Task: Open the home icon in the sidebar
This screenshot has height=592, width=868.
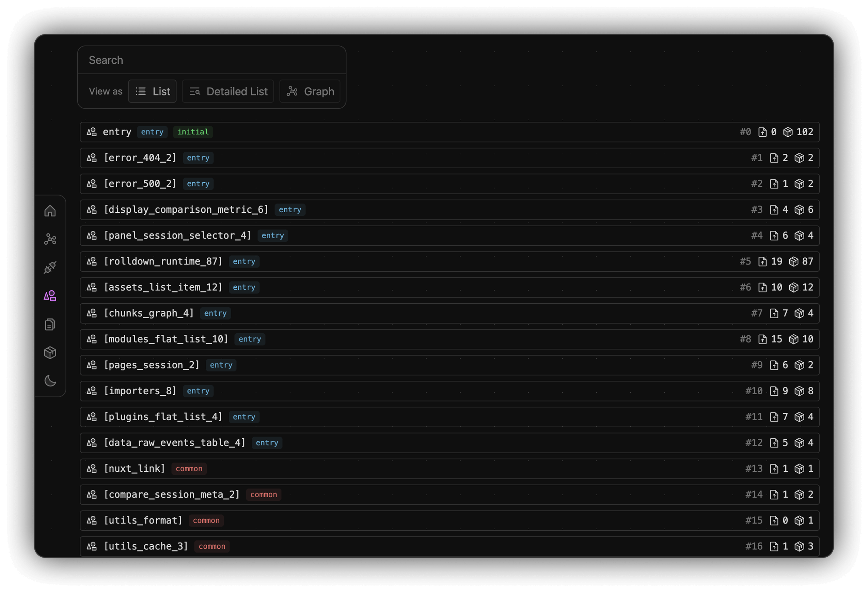Action: click(x=50, y=211)
